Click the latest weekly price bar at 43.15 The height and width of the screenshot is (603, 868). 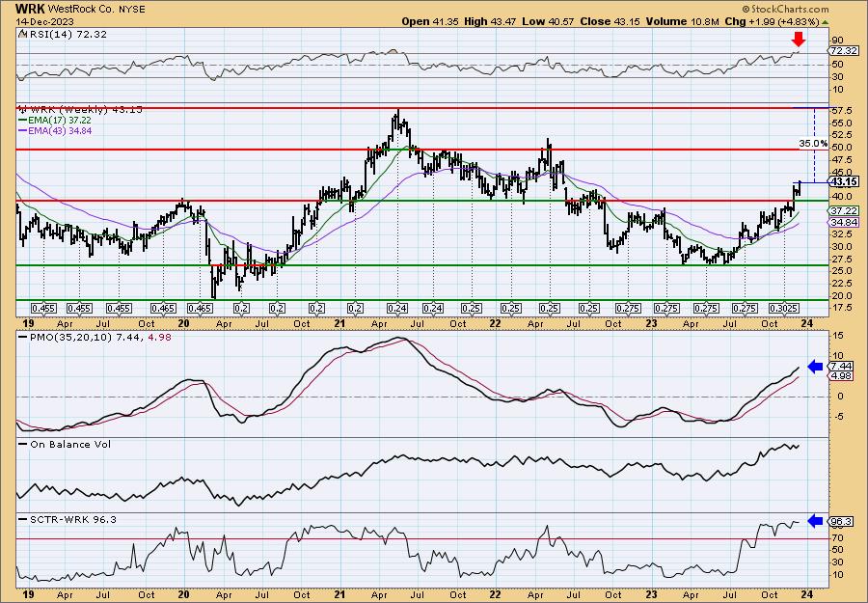(x=800, y=188)
